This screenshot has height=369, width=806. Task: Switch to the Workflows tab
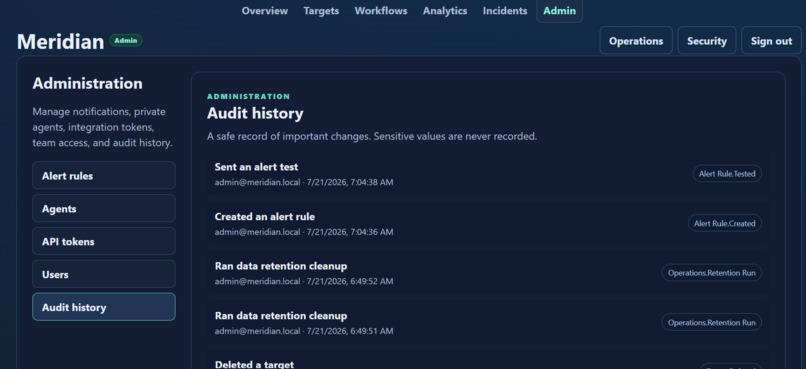tap(381, 11)
